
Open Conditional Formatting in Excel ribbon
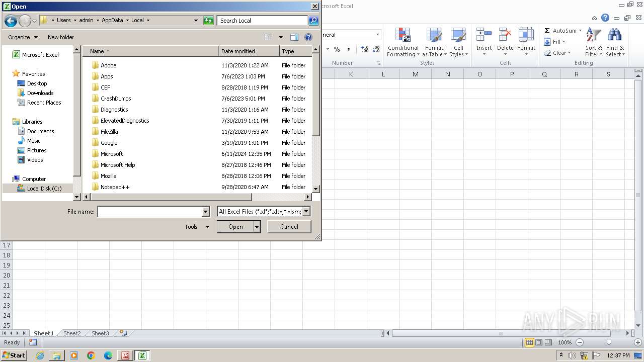click(x=403, y=43)
